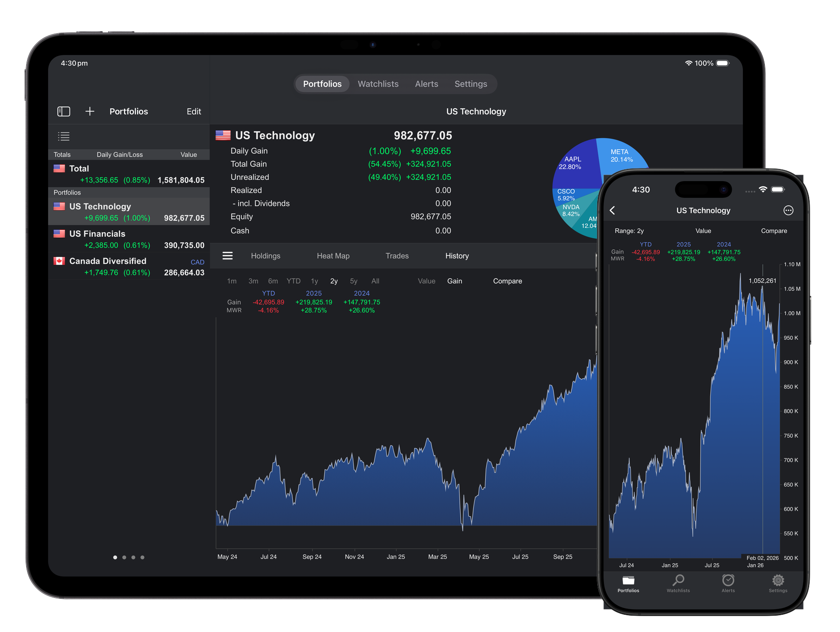Click the US flag beside US Technology header

coord(223,135)
